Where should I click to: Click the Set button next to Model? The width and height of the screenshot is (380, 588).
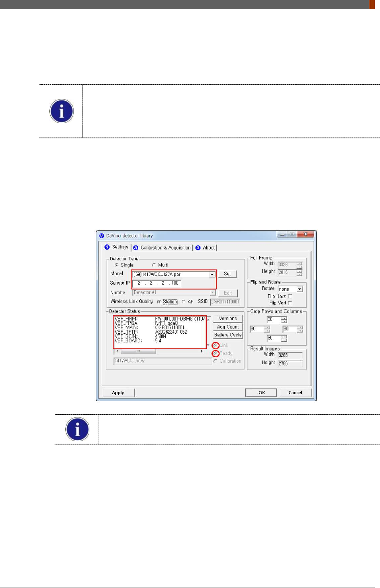click(x=227, y=274)
